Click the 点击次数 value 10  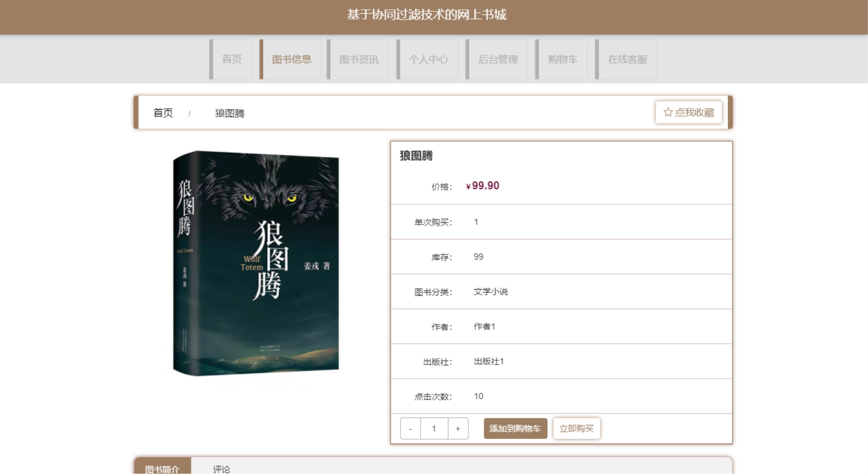click(x=478, y=396)
